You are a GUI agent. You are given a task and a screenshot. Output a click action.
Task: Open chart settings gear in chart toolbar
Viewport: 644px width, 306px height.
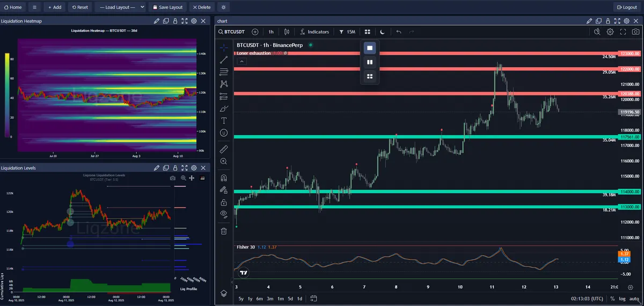pyautogui.click(x=610, y=32)
